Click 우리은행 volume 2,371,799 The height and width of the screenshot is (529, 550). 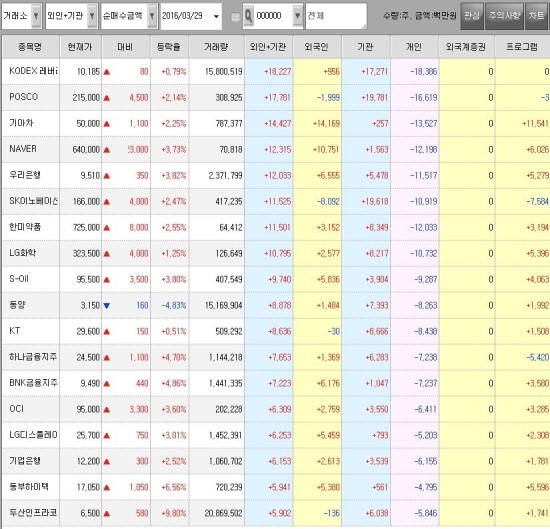pyautogui.click(x=225, y=175)
